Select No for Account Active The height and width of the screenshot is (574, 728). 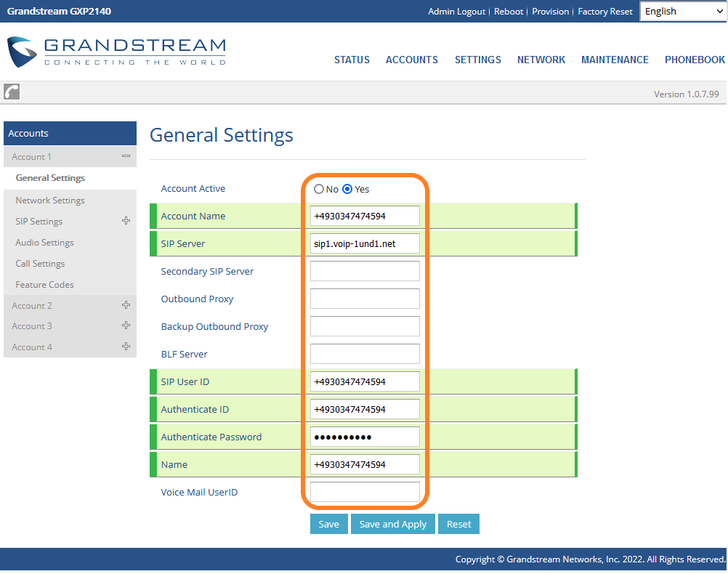tap(318, 189)
